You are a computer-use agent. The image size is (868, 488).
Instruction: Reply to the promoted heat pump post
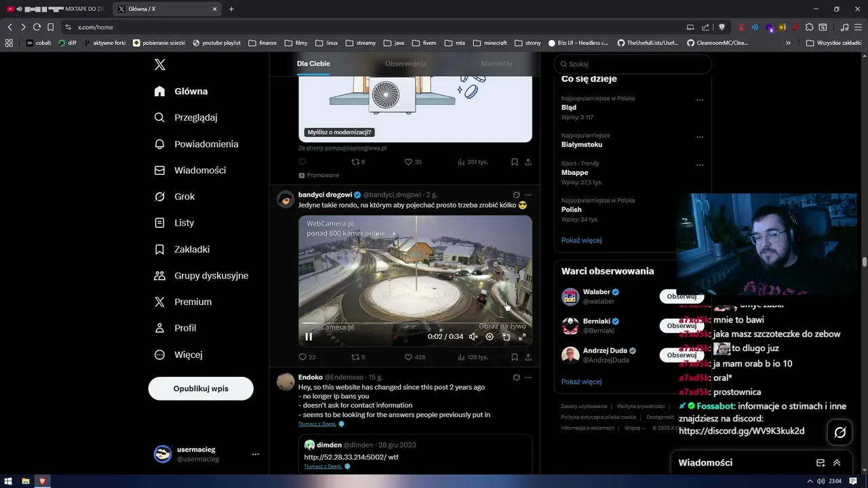pos(302,162)
